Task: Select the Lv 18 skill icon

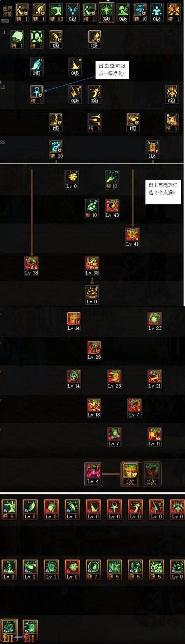Action: (94, 408)
